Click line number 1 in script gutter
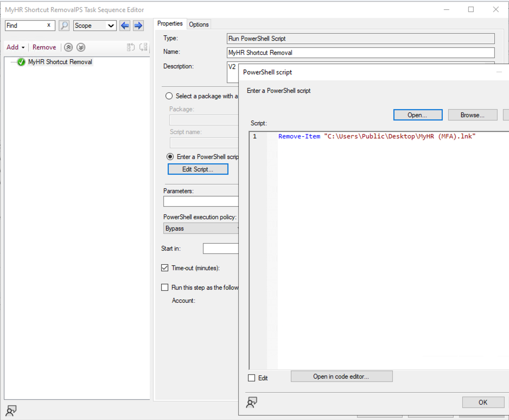Image resolution: width=509 pixels, height=420 pixels. pos(255,136)
